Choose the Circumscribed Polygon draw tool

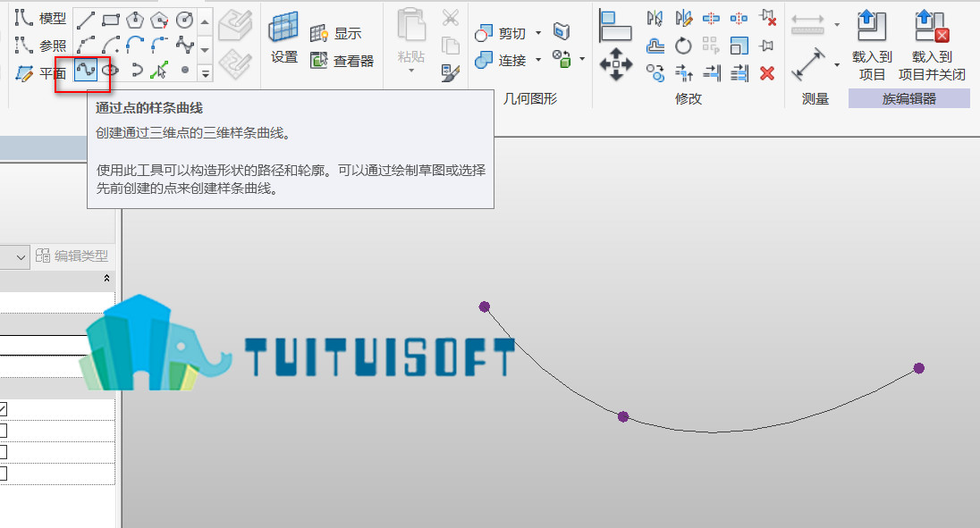(160, 20)
